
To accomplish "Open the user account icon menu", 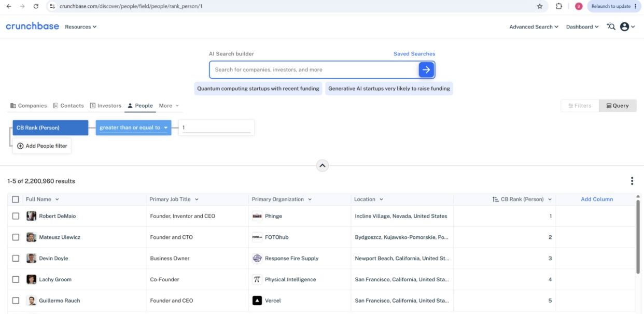I will (627, 26).
